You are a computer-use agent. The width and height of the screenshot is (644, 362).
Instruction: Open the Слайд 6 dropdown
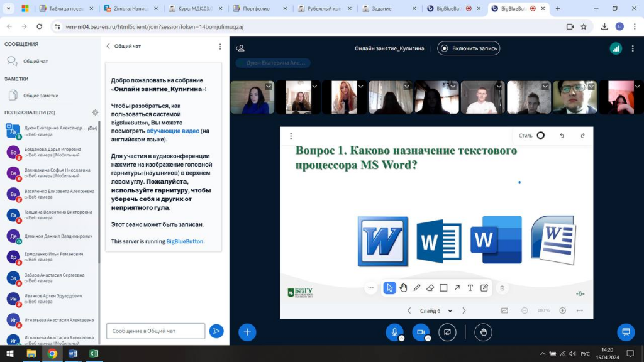point(436,310)
